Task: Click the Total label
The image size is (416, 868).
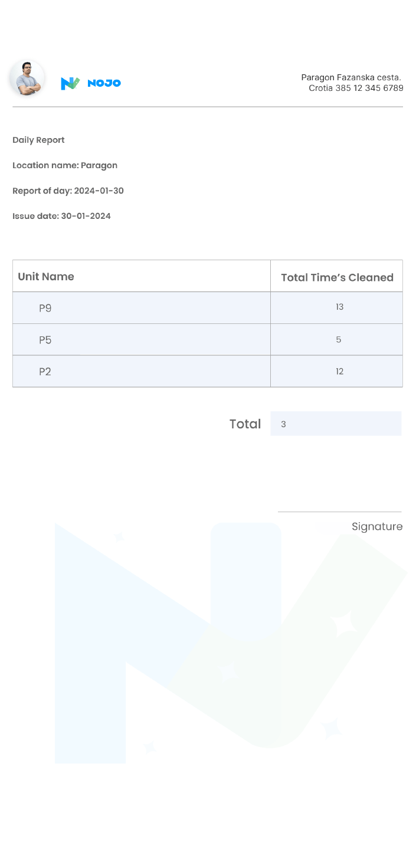Action: [245, 424]
